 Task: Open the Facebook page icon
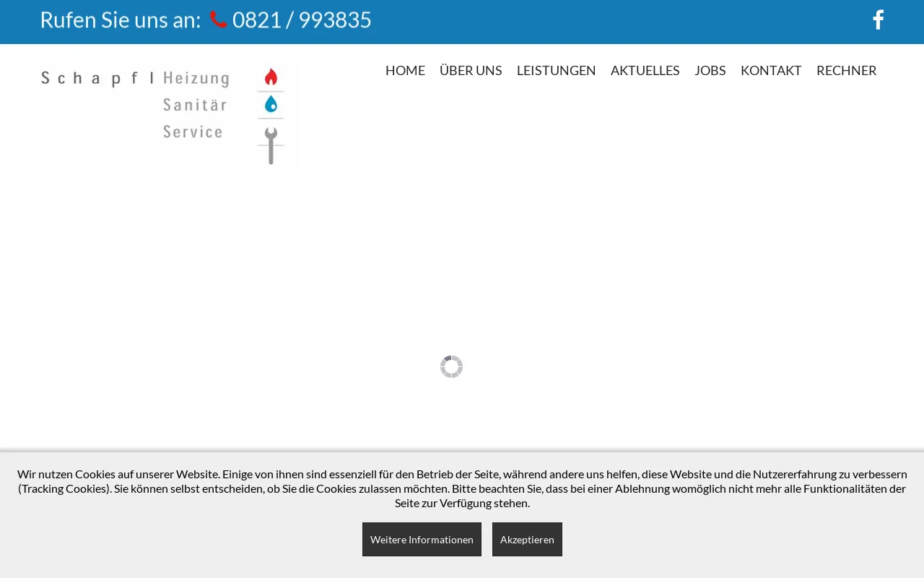[x=878, y=20]
